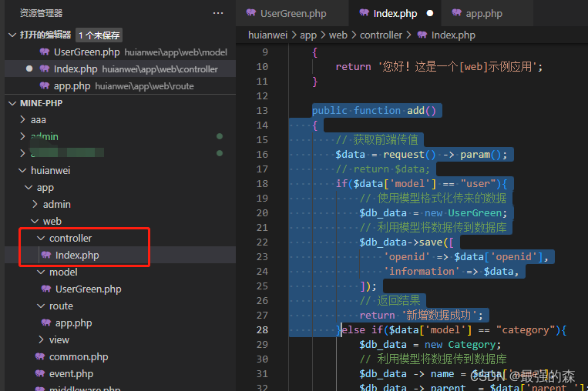588x391 pixels.
Task: Expand the view folder
Action: (x=41, y=339)
